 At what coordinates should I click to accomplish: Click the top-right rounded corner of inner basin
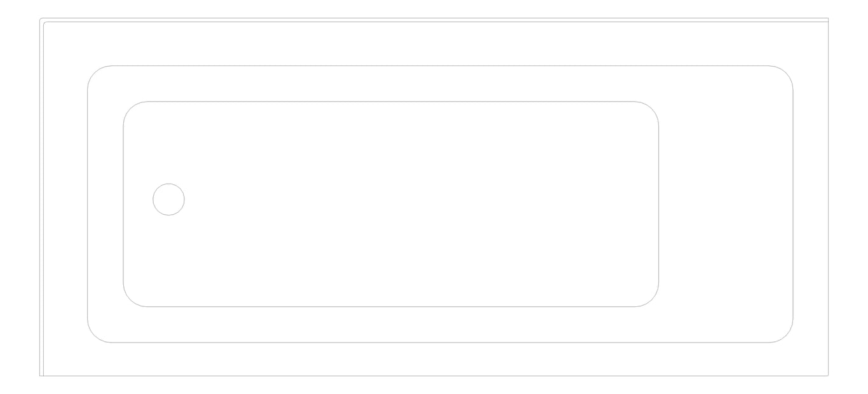pyautogui.click(x=651, y=109)
